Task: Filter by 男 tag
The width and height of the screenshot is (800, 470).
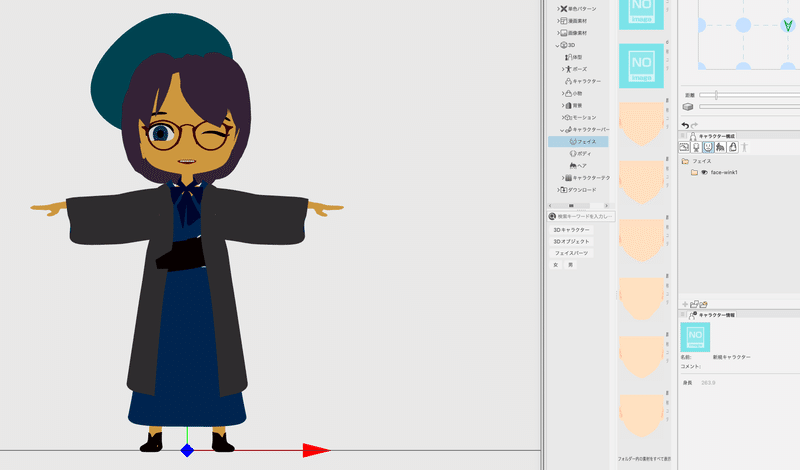Action: (570, 265)
